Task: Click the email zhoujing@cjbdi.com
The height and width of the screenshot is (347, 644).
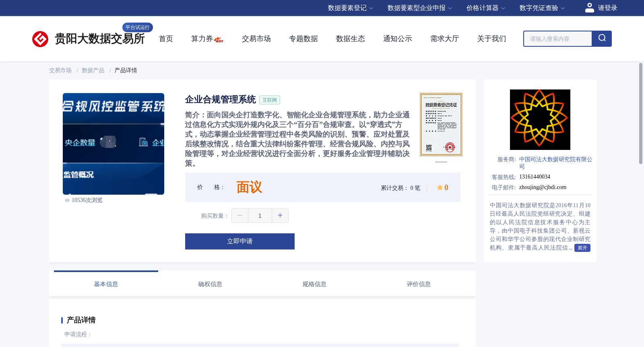Action: click(543, 187)
